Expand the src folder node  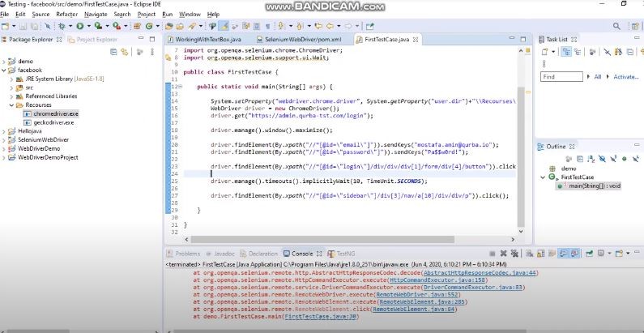(11, 88)
